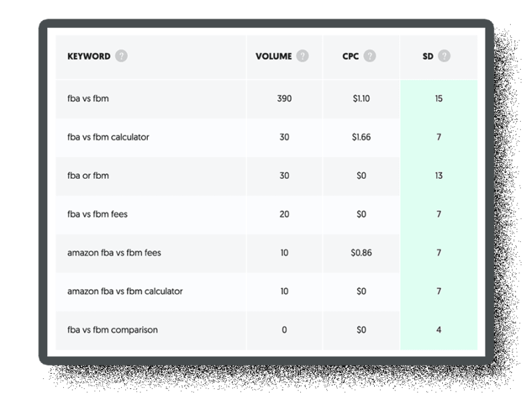Image resolution: width=532 pixels, height=399 pixels.
Task: Click volume 0 in the comparison row
Action: coord(284,330)
